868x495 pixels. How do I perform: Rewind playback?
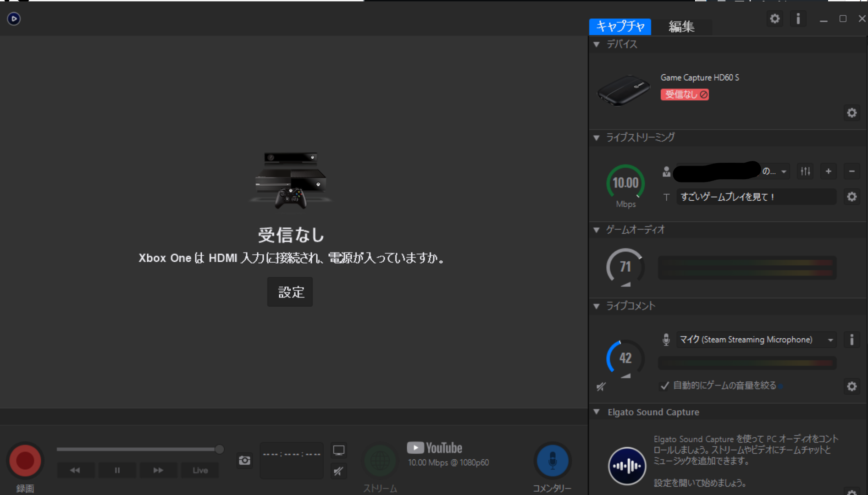point(75,470)
